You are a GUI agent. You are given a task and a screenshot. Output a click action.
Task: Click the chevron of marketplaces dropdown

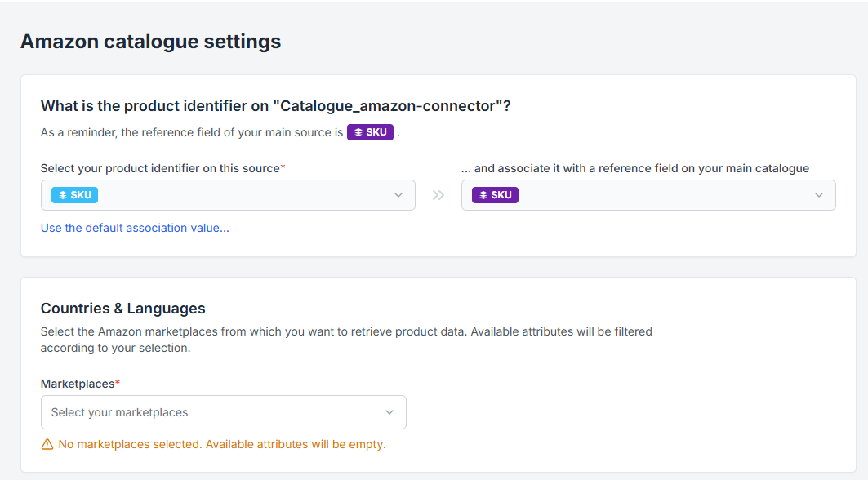click(x=389, y=412)
